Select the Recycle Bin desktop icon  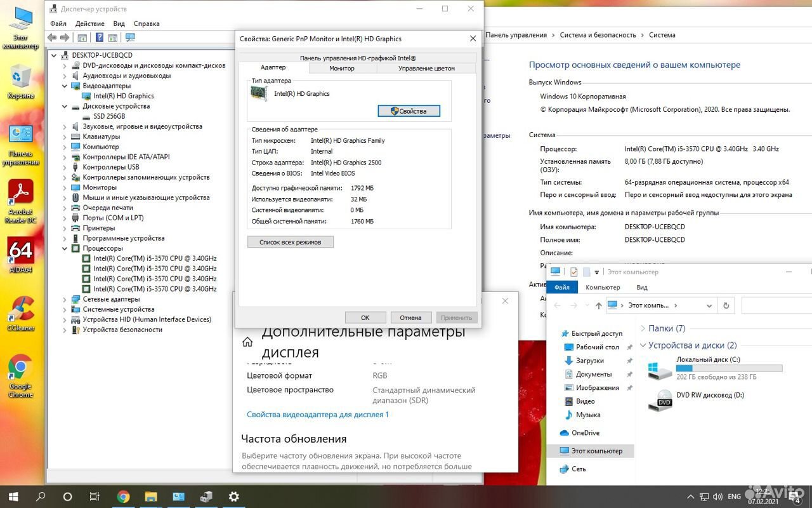(21, 82)
